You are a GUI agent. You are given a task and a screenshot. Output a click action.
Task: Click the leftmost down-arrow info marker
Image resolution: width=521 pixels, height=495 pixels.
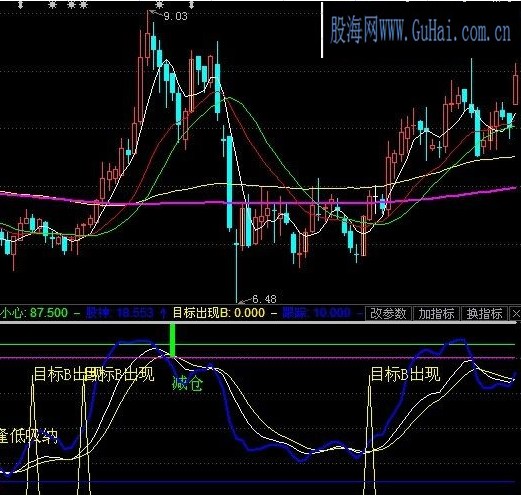coord(21,4)
